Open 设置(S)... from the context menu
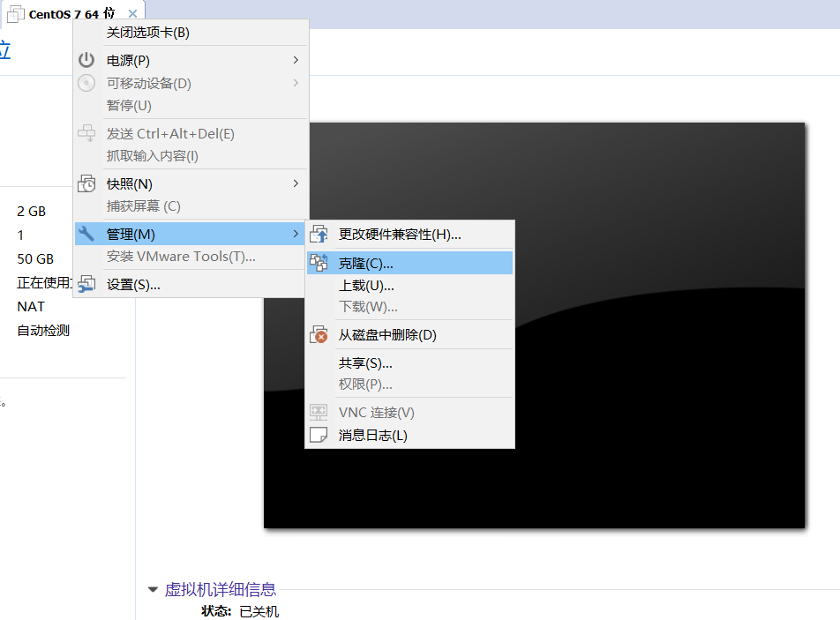The width and height of the screenshot is (840, 620). [190, 284]
